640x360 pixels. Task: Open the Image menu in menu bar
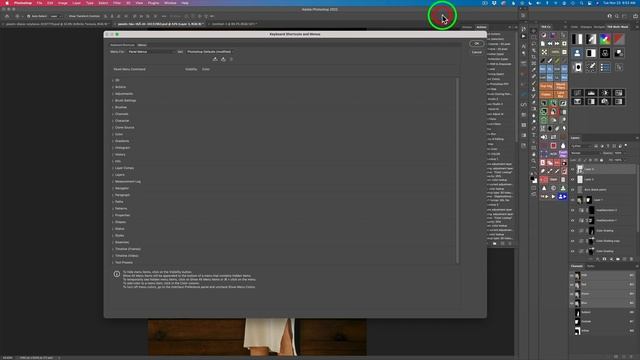62,3
